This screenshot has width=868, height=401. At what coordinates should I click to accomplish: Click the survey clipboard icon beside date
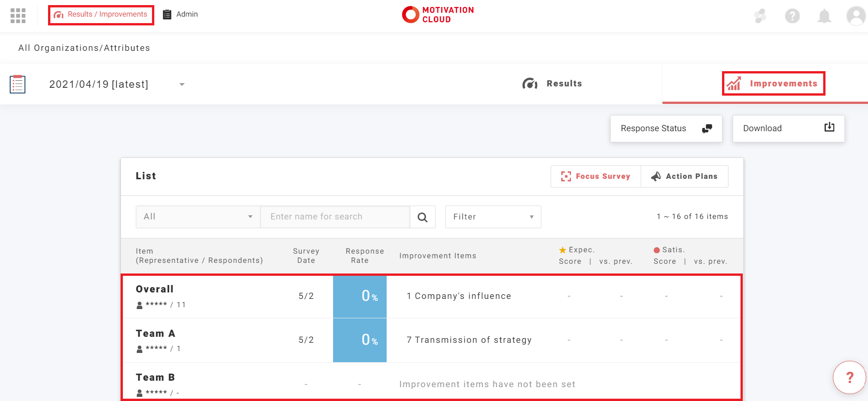18,84
